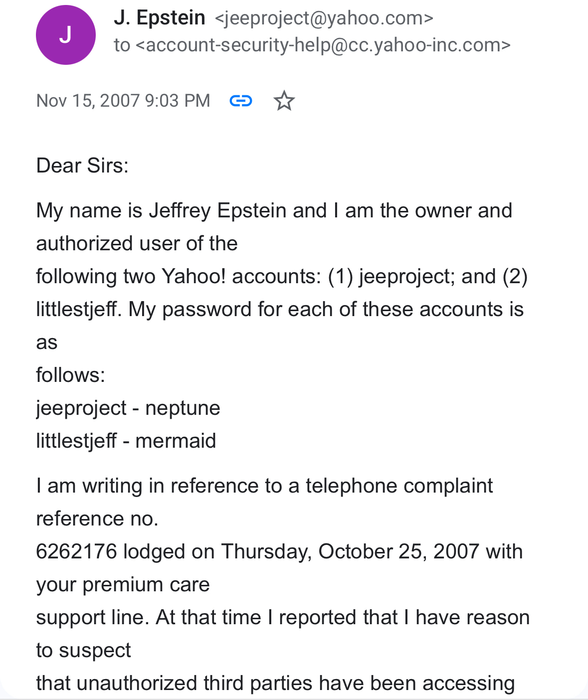This screenshot has width=588, height=700.
Task: Click the 'following two Yahoo! accounts' line
Action: point(281,276)
